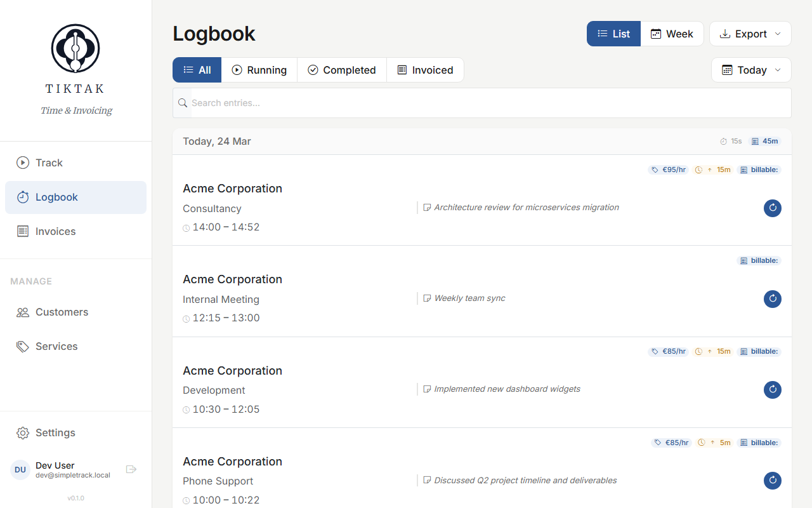
Task: Click the billable badge on the Development entry
Action: tap(759, 351)
